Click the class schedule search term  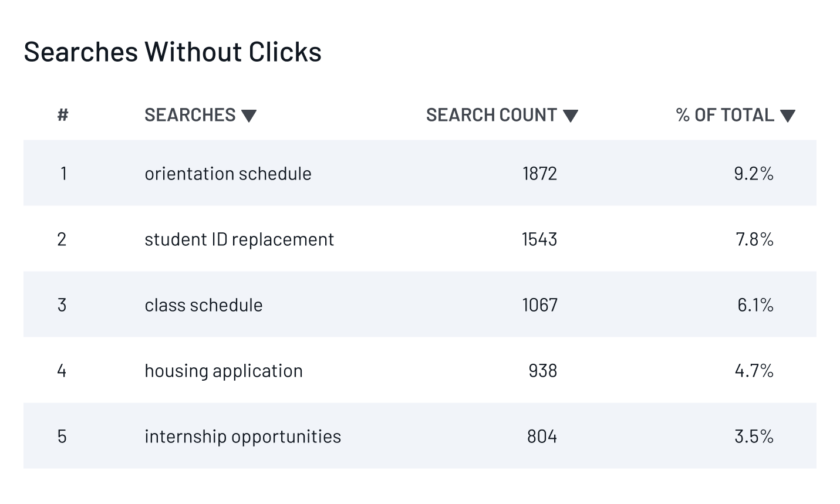click(204, 305)
